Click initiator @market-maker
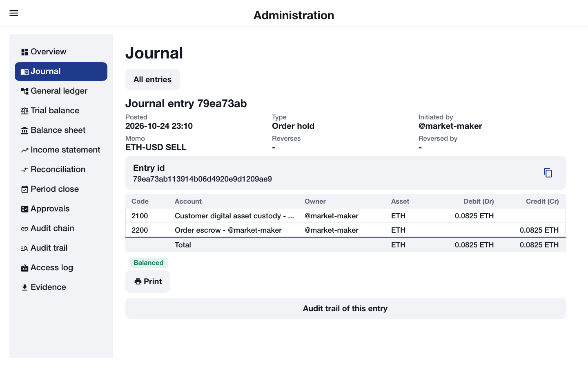588x368 pixels. pyautogui.click(x=450, y=126)
